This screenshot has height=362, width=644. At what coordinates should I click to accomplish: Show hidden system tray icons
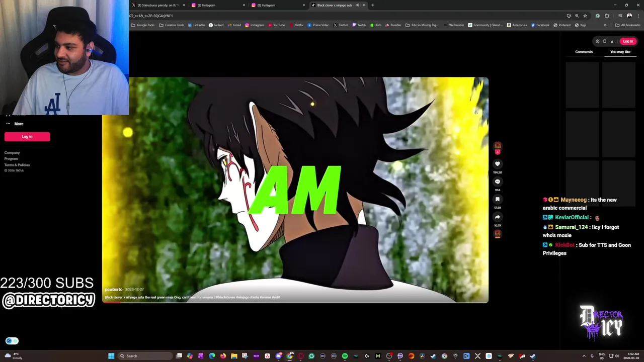coord(584,356)
